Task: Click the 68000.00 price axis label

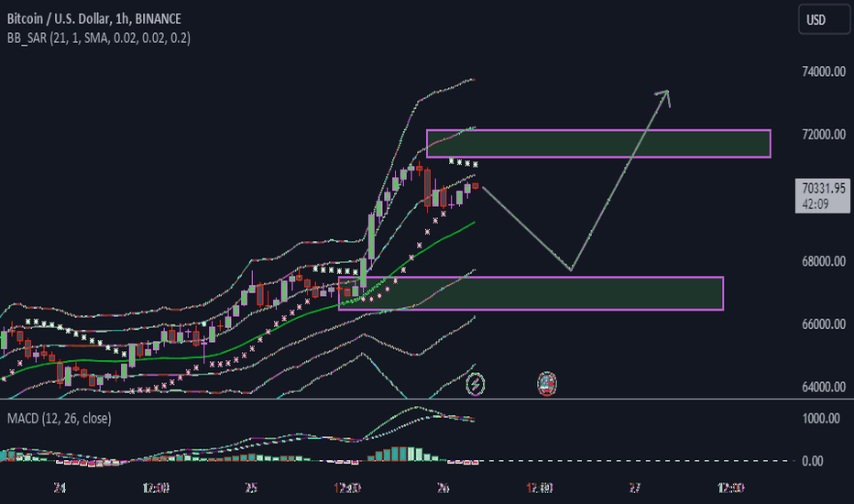Action: tap(824, 261)
